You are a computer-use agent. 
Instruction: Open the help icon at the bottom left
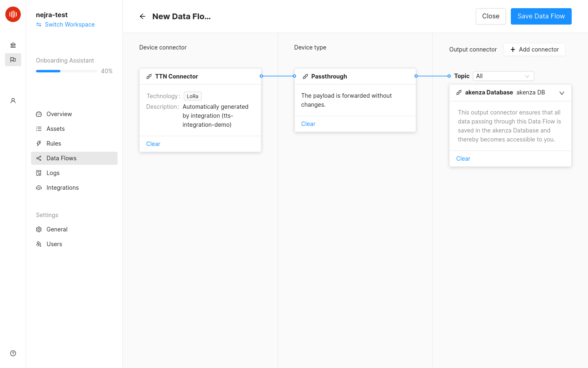(13, 353)
